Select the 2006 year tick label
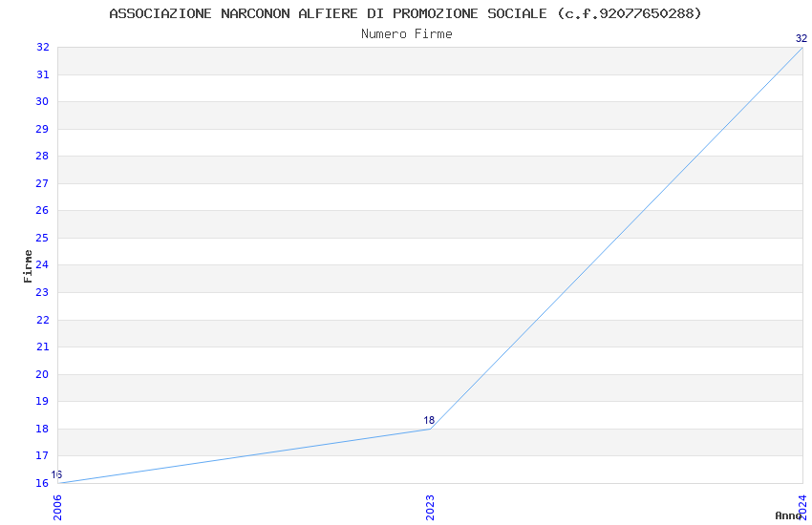The height and width of the screenshot is (525, 812). point(57,508)
